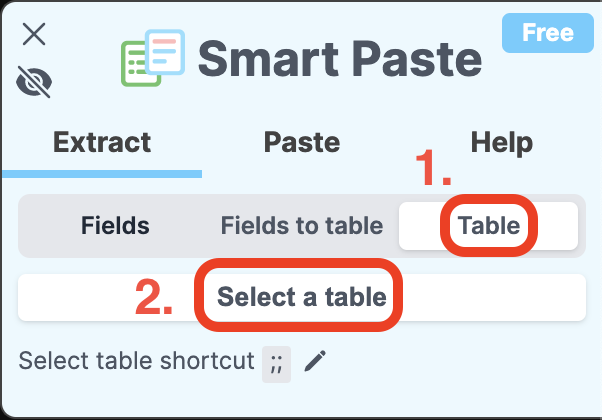Click the blue underline beneath Extract
The image size is (602, 420).
102,174
